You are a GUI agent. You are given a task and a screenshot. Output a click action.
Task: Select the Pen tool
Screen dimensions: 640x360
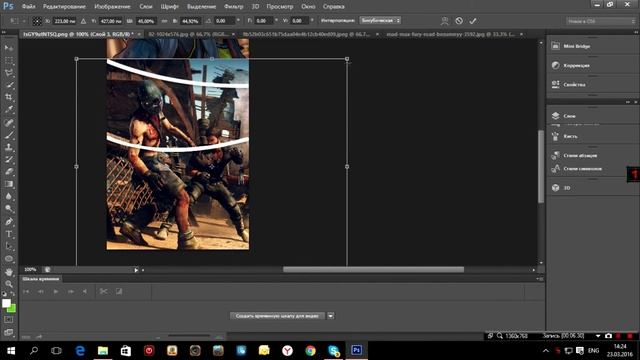click(x=9, y=222)
